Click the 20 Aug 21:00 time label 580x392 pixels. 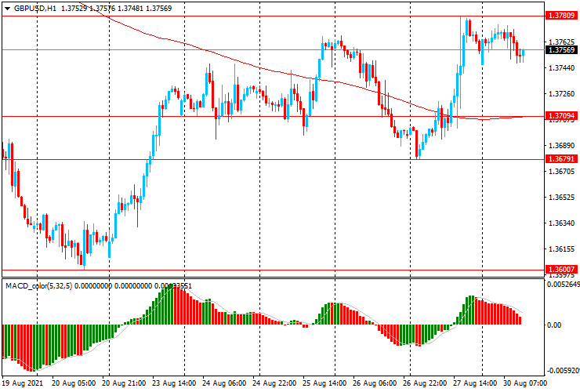124,383
